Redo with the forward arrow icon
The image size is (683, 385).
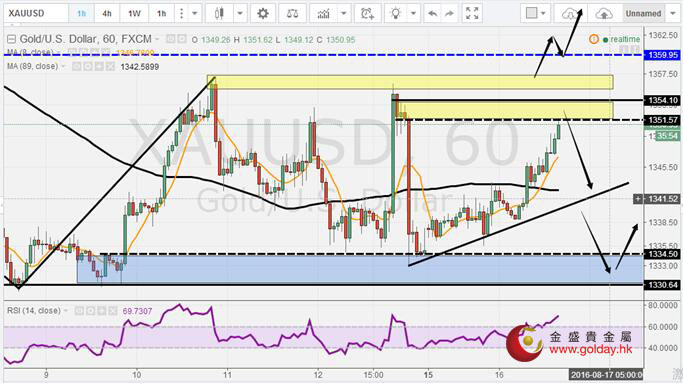(449, 14)
